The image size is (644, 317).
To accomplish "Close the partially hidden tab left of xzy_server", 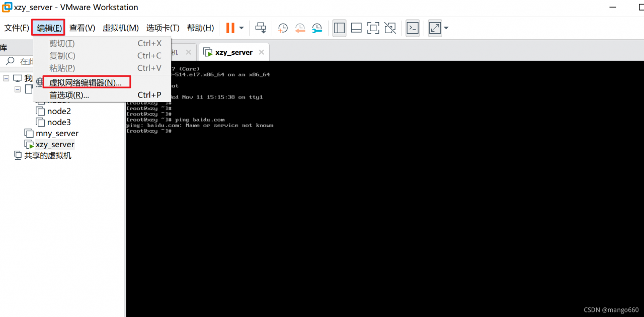I will pyautogui.click(x=188, y=52).
